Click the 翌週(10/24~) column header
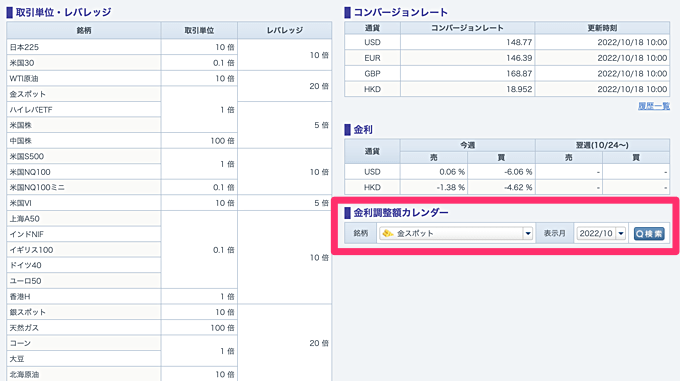680x381 pixels. pos(602,145)
